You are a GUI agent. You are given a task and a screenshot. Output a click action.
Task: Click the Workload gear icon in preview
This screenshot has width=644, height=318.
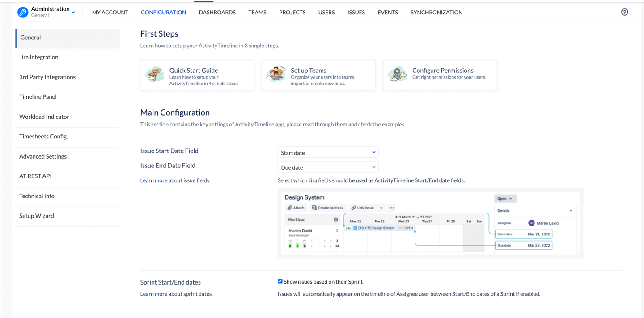(x=336, y=220)
